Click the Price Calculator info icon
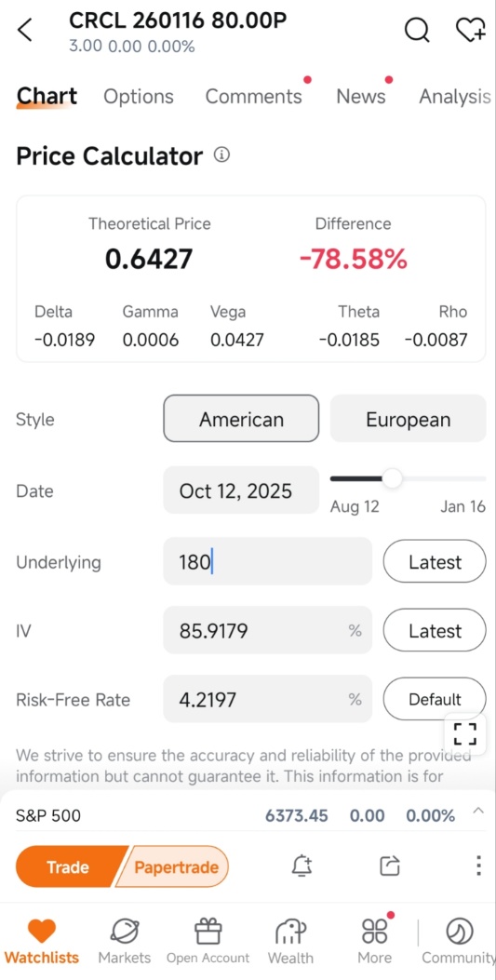Viewport: 496px width, 980px height. tap(221, 155)
